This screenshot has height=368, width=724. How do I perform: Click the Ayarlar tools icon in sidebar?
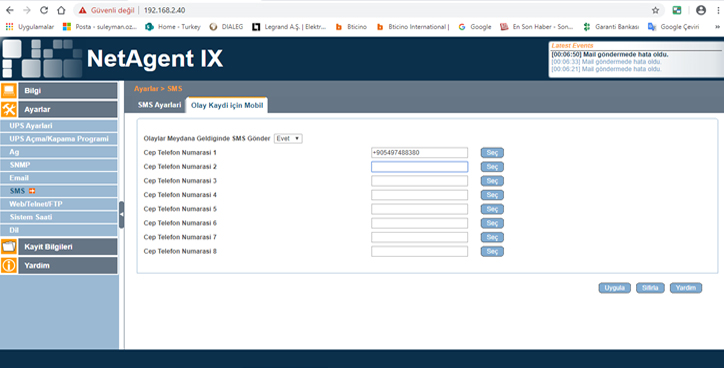(x=9, y=109)
